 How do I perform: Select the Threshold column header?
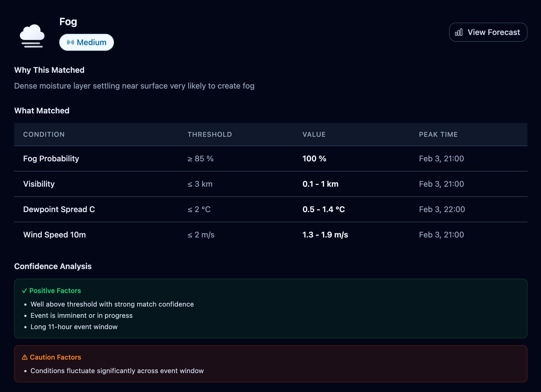[210, 135]
